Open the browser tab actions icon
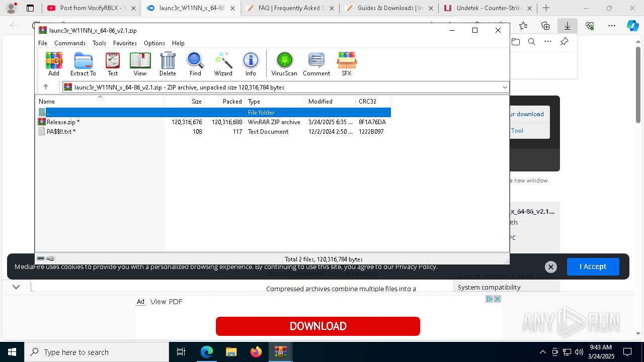 pyautogui.click(x=30, y=8)
